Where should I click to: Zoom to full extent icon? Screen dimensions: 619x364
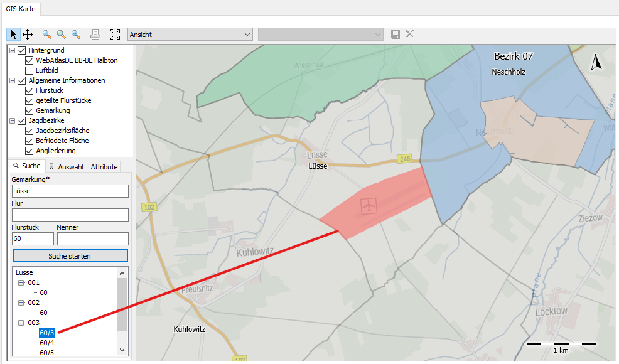tap(115, 35)
